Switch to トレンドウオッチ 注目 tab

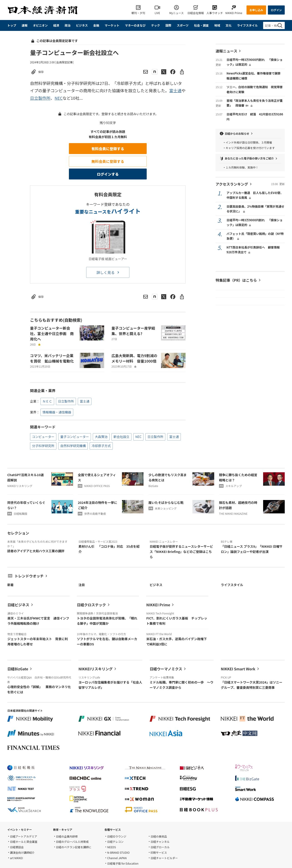pos(82,585)
